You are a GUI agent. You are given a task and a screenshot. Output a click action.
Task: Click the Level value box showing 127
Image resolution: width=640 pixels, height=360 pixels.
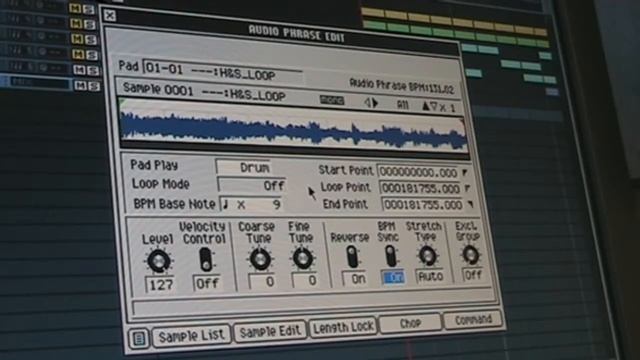click(x=161, y=284)
